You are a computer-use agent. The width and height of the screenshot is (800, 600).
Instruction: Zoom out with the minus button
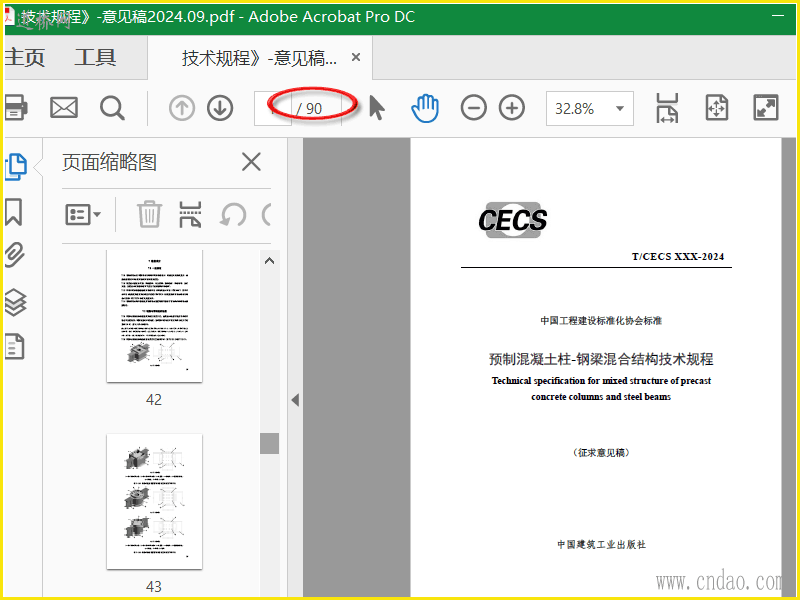click(x=473, y=108)
